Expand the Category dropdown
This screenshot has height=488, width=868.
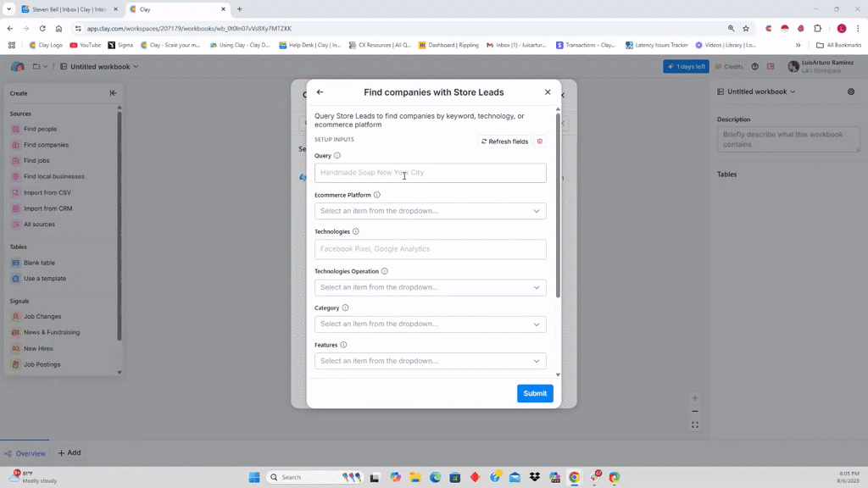tap(430, 324)
